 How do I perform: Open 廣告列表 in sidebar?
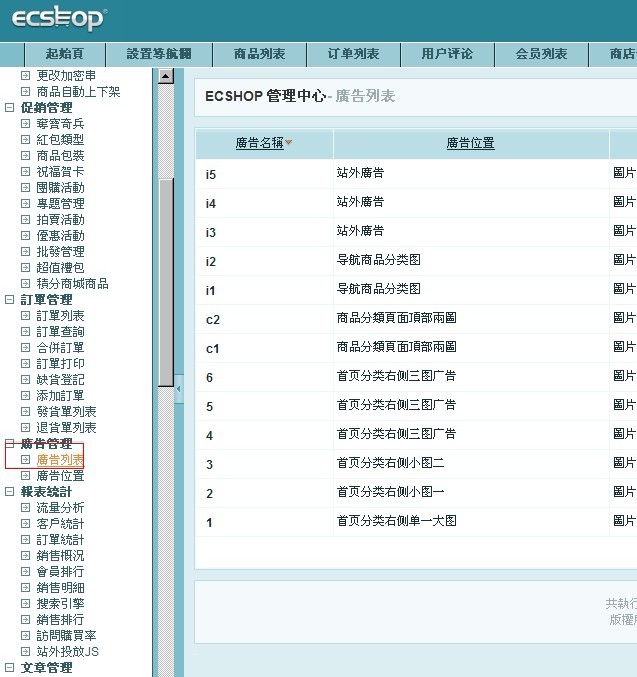pos(60,460)
